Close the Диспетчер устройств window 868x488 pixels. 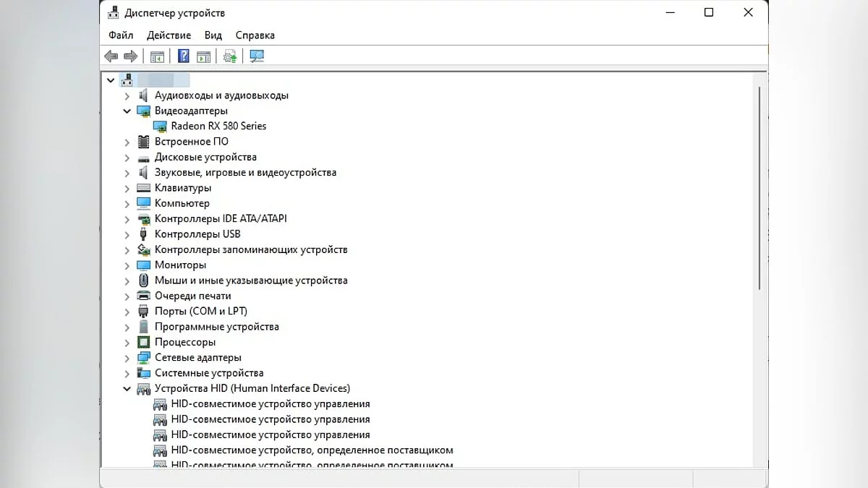tap(749, 13)
